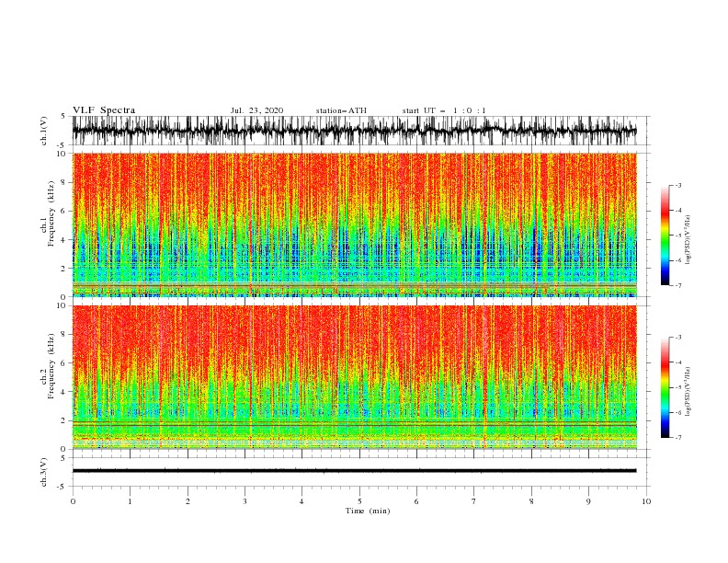Click the "-7" label on ch.2 color bar
728x563 pixels.
[678, 438]
